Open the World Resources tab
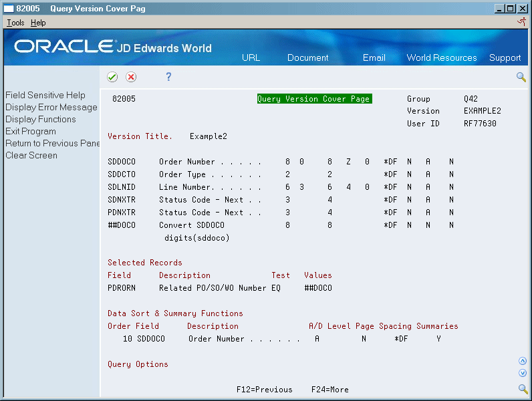532x401 pixels. pyautogui.click(x=441, y=57)
